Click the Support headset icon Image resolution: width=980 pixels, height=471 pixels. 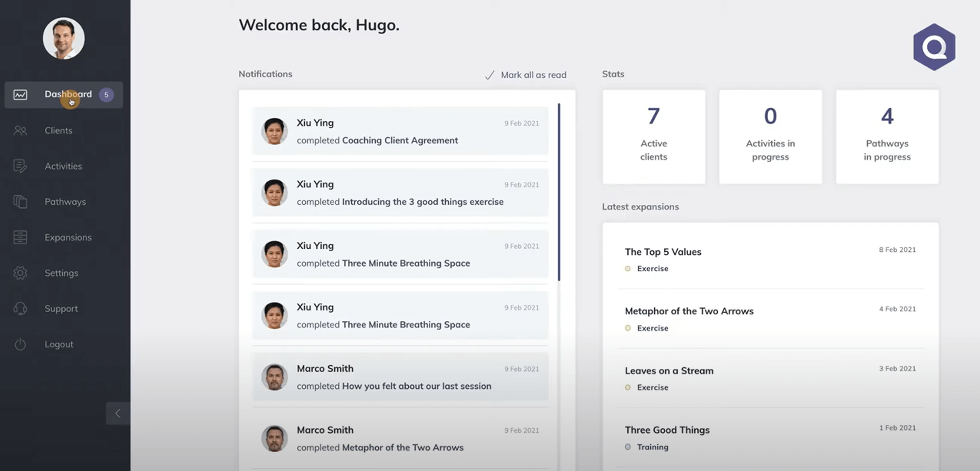point(20,309)
